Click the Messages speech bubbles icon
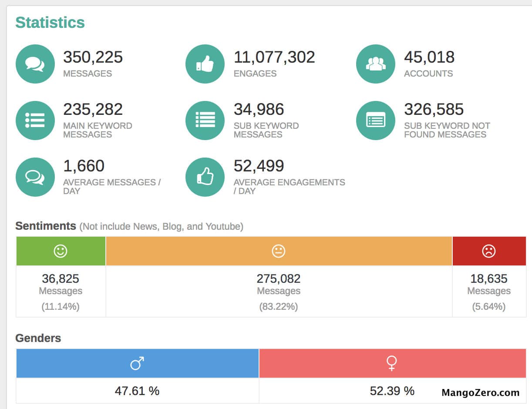 pos(35,64)
